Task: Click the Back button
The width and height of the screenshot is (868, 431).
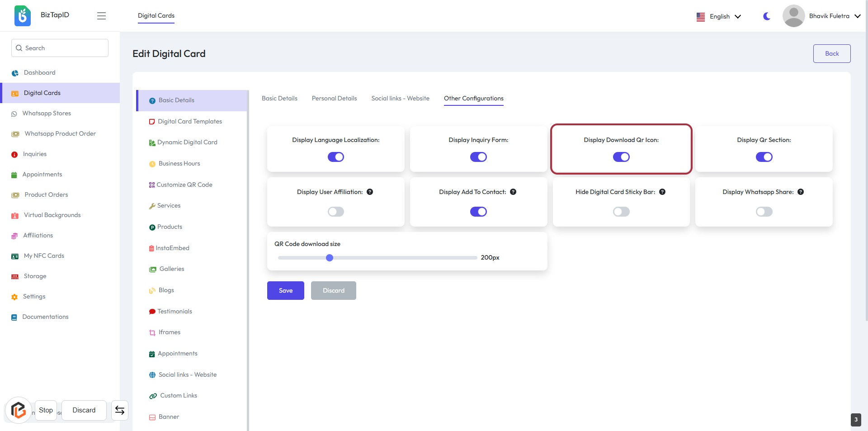Action: point(831,53)
